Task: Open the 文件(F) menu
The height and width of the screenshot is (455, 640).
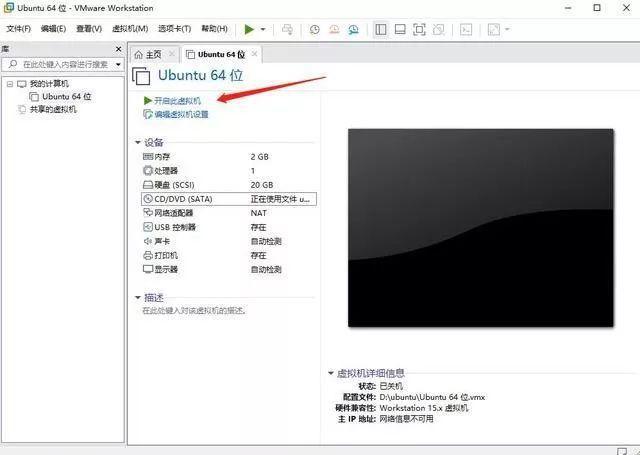Action: 19,29
